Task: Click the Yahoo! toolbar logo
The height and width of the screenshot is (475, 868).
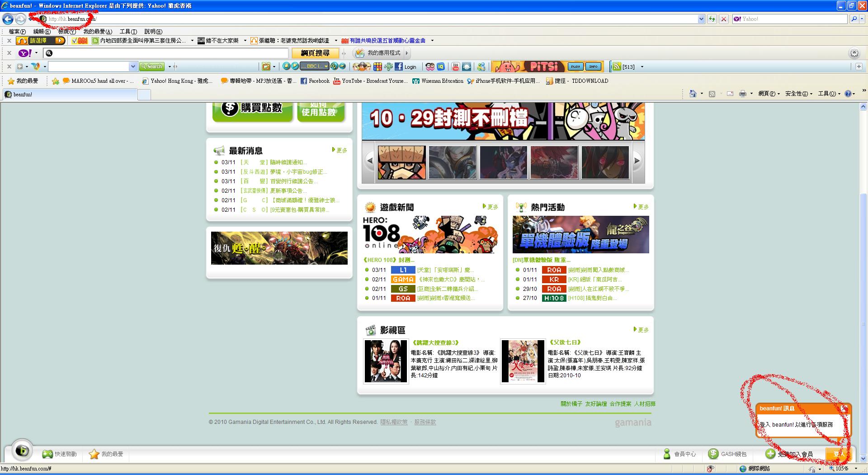Action: (x=25, y=53)
